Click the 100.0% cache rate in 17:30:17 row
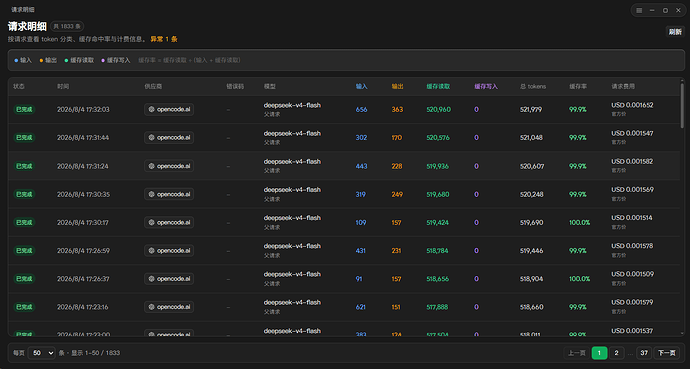Screen dimensions: 690x369 [x=580, y=223]
